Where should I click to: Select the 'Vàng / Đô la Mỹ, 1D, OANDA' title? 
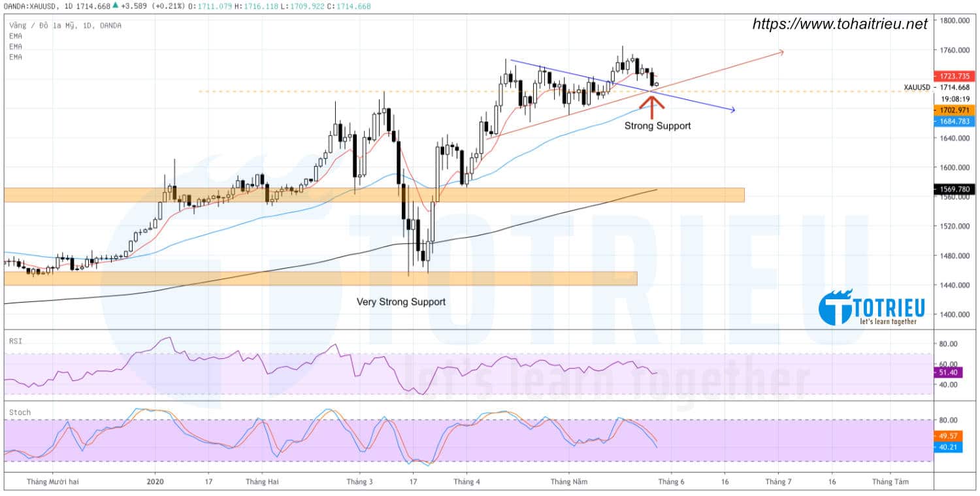[65, 25]
